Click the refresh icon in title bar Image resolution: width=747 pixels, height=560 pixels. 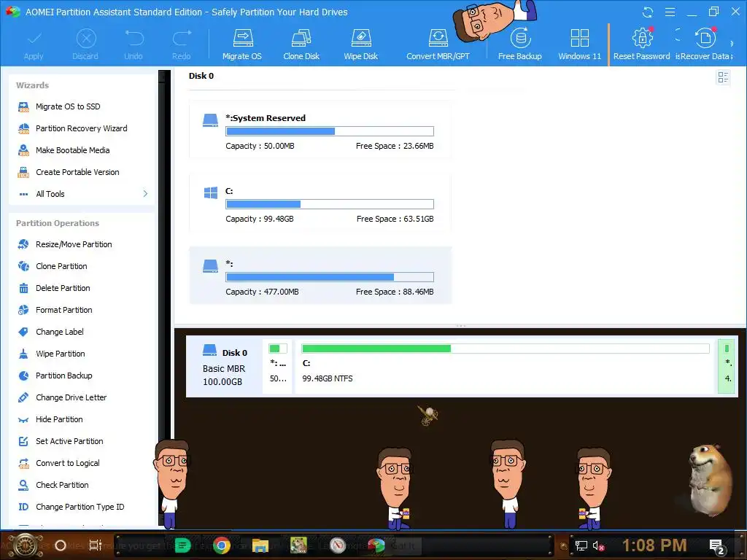(x=648, y=12)
